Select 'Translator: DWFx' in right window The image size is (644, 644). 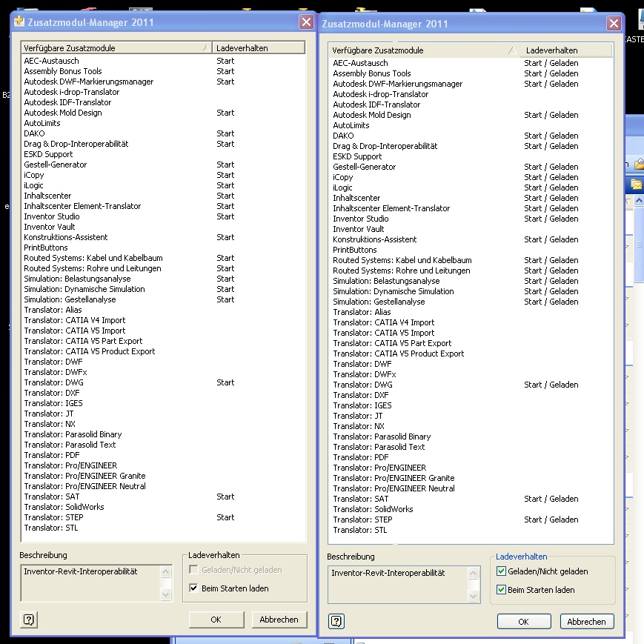(x=365, y=374)
